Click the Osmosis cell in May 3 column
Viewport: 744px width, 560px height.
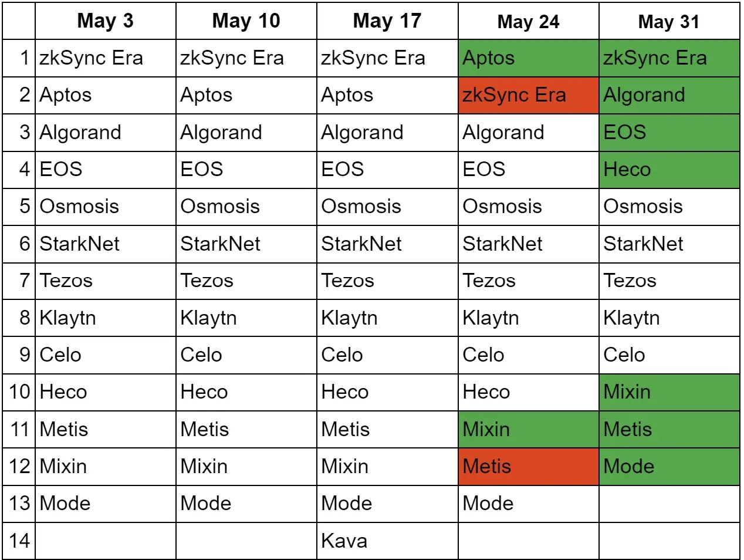(x=105, y=207)
